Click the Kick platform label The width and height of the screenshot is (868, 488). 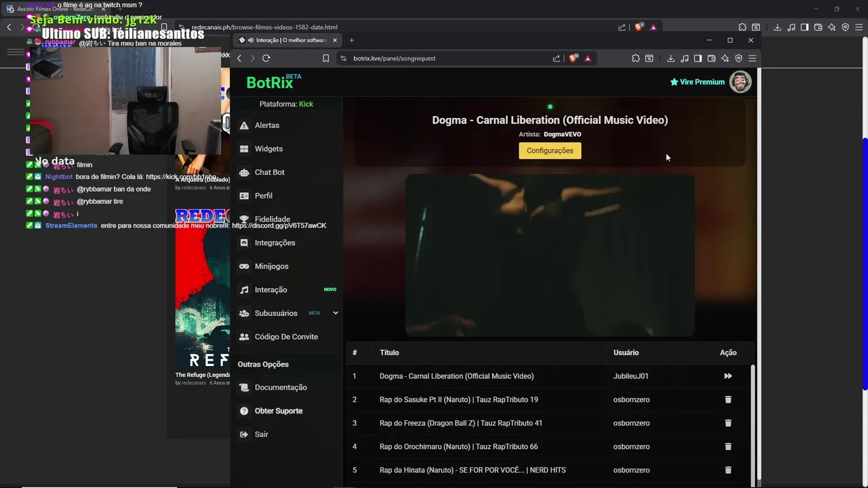tap(306, 104)
